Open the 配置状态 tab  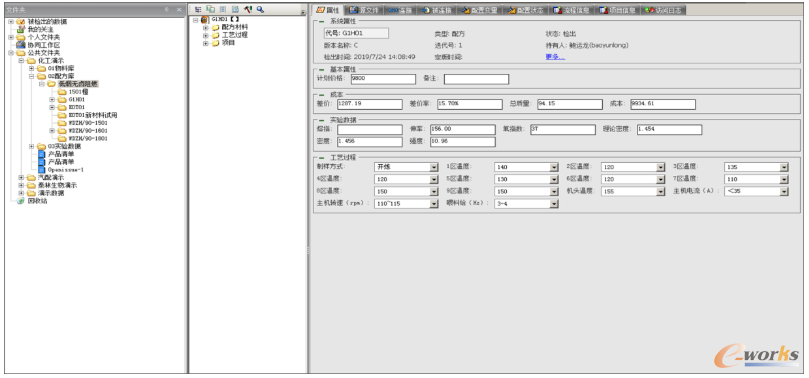[525, 10]
